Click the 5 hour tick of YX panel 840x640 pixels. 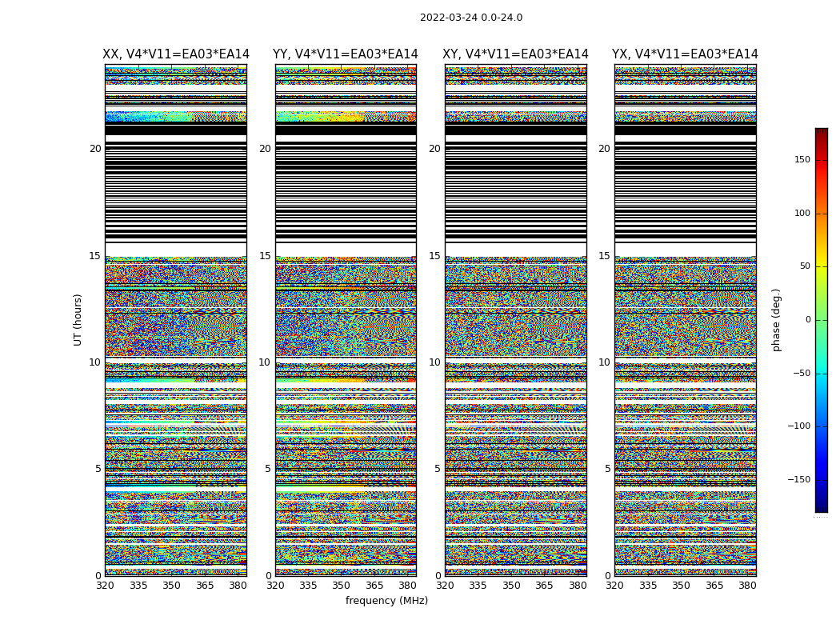click(x=607, y=469)
